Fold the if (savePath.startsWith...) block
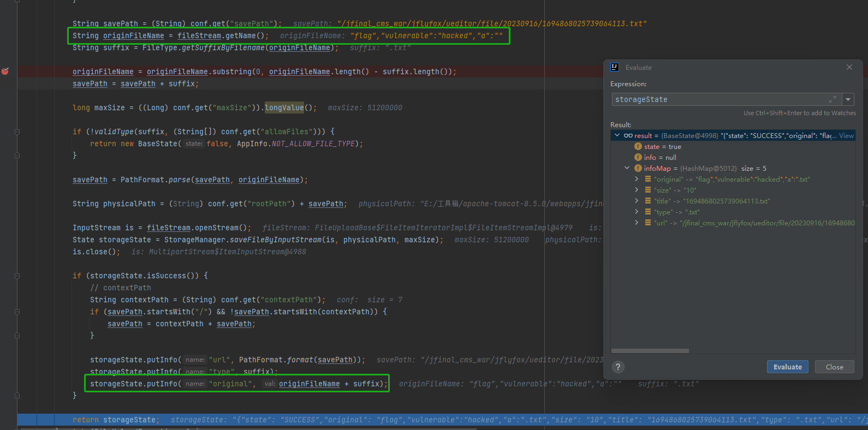868x430 pixels. [x=17, y=312]
